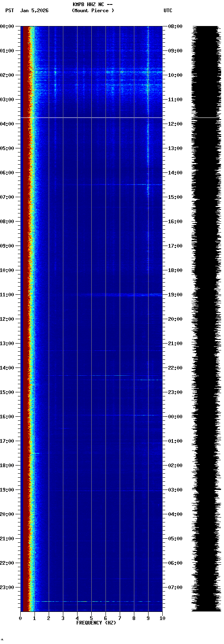The height and width of the screenshot is (644, 224).
Task: Click the 23:00 PST left-axis label
Action: pyautogui.click(x=7, y=587)
